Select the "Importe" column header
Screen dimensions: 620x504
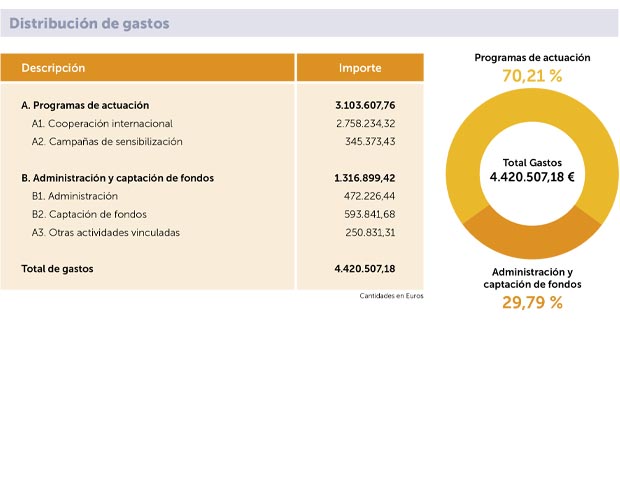(x=359, y=68)
